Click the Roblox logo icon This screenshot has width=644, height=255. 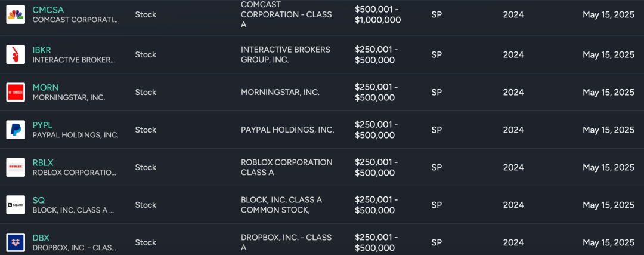point(16,167)
